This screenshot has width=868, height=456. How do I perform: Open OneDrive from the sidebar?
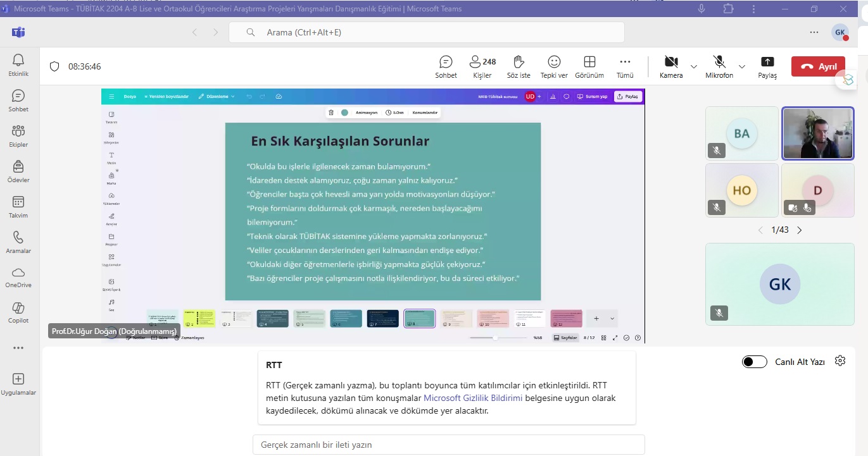click(x=18, y=276)
